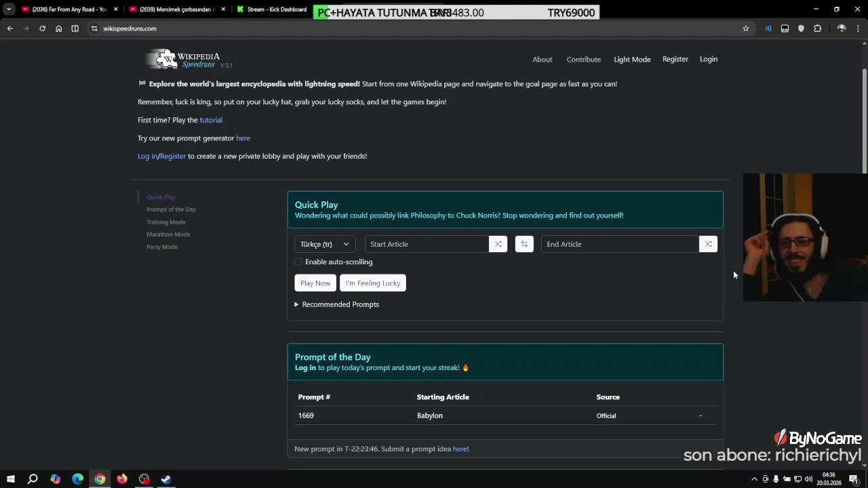Close the Mercimek çorbasından tab
Image resolution: width=868 pixels, height=488 pixels.
(x=223, y=9)
